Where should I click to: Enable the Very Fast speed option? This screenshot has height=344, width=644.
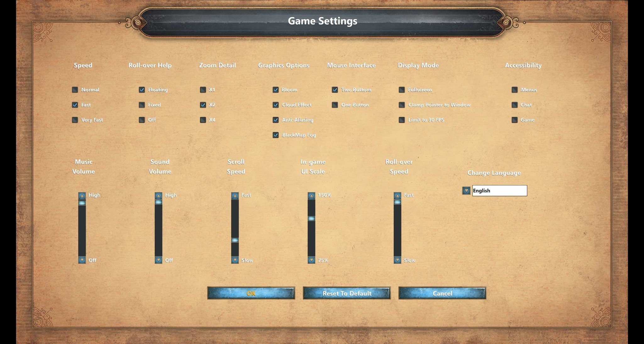[x=75, y=119]
